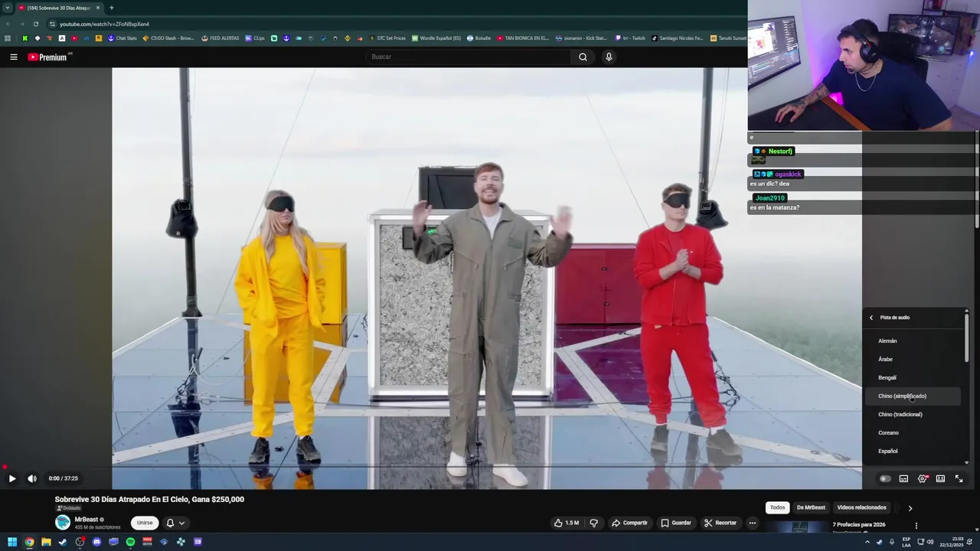Click the Joan2910 username in chat
The image size is (980, 551).
click(769, 198)
